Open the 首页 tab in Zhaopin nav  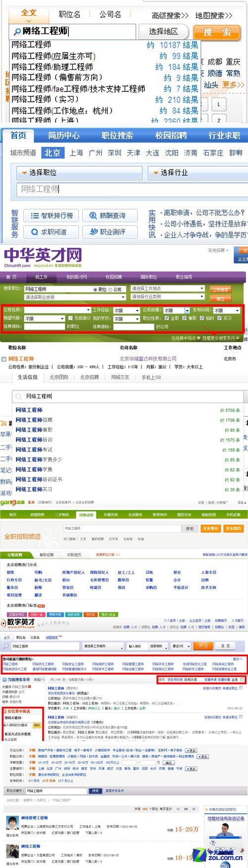[x=18, y=135]
